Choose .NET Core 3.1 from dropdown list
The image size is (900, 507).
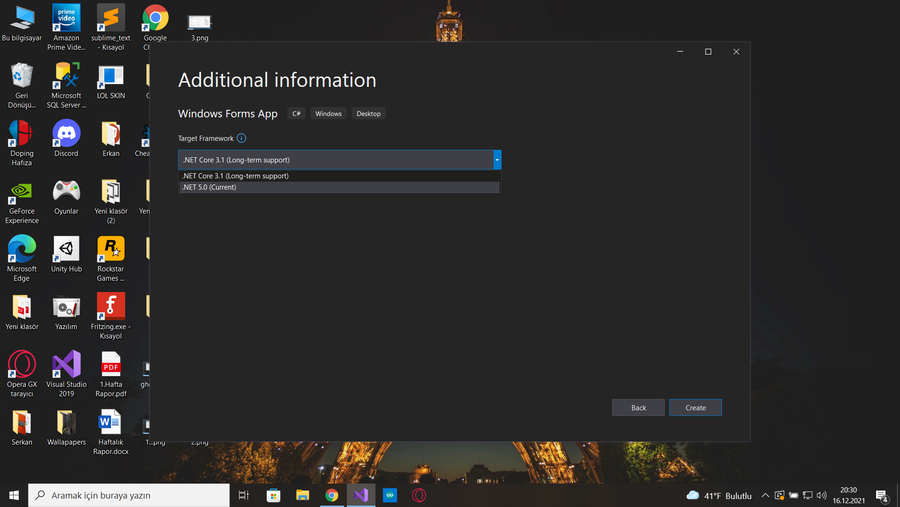[x=339, y=176]
